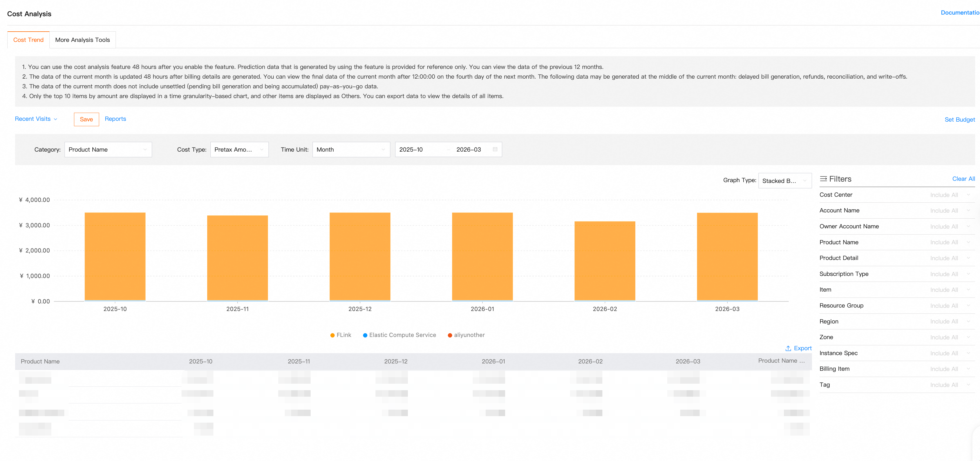Open the Reports link
The image size is (980, 461).
[x=115, y=119]
